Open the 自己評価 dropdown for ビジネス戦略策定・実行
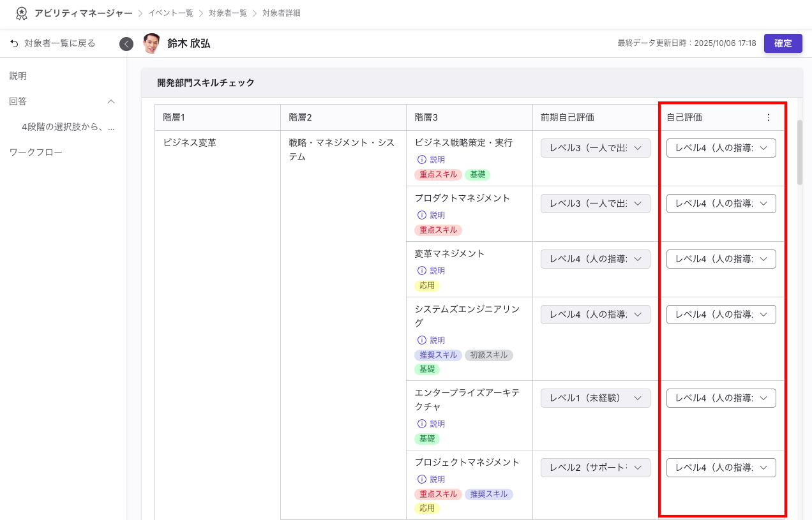The width and height of the screenshot is (812, 520). tap(721, 147)
